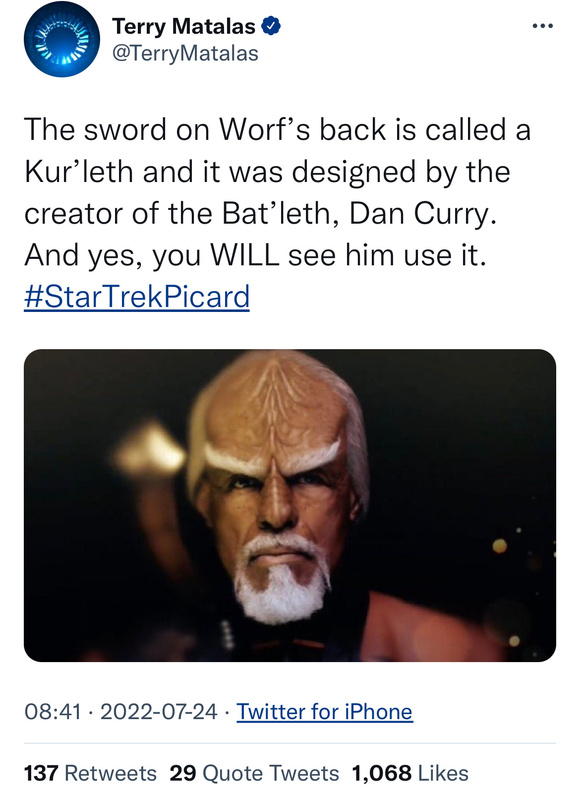Open the three-dot more options menu
Viewport: 580px width, 797px height.
(x=542, y=25)
